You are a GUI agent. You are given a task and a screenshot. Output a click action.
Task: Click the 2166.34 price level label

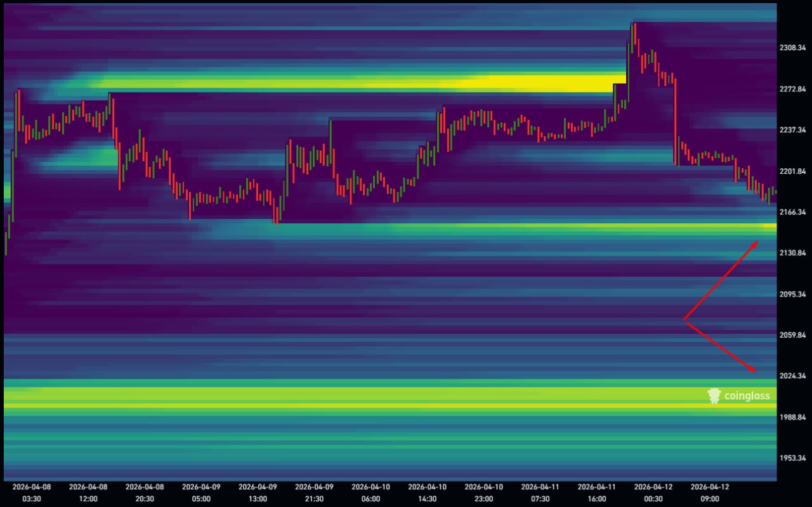[x=792, y=212]
